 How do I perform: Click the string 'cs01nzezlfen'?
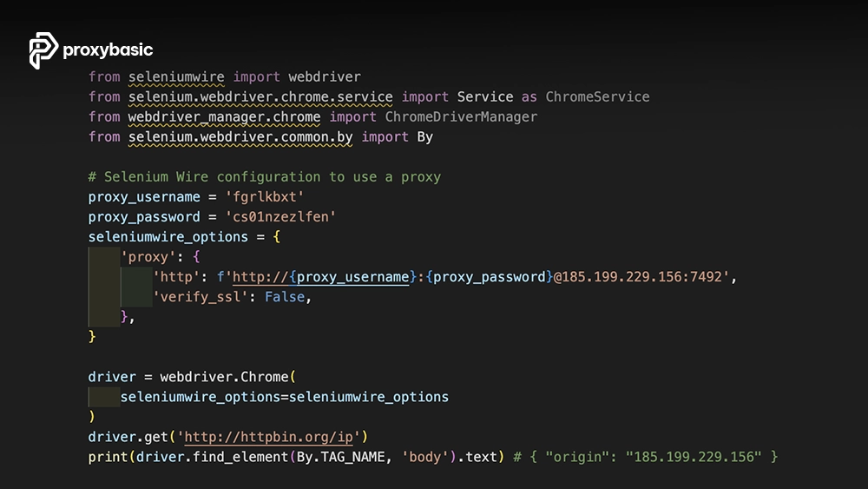pos(280,217)
